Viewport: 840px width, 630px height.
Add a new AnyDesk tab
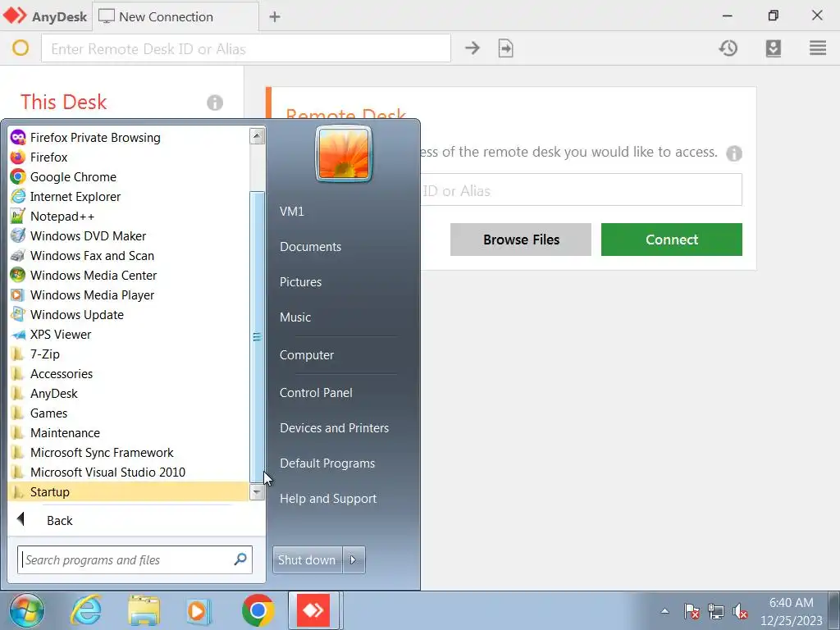coord(274,17)
